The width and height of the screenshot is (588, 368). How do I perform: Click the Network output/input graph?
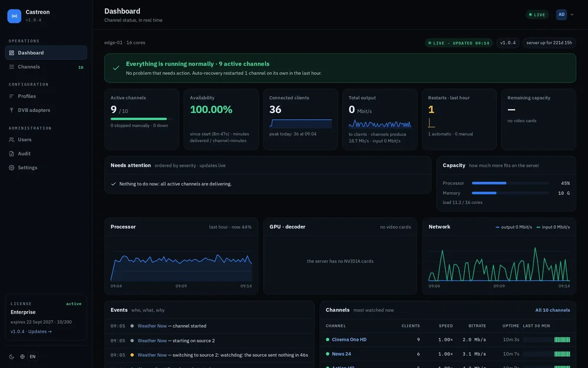click(x=499, y=264)
